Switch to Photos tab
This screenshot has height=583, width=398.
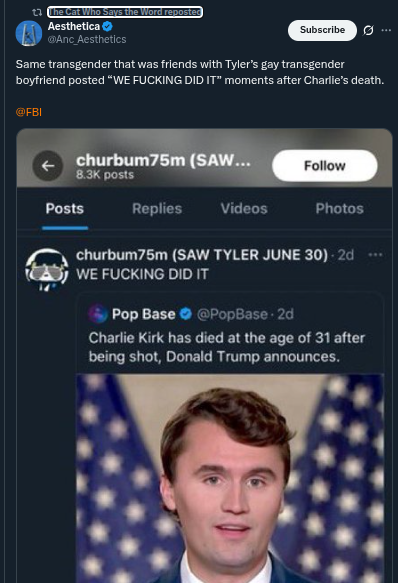tap(340, 209)
